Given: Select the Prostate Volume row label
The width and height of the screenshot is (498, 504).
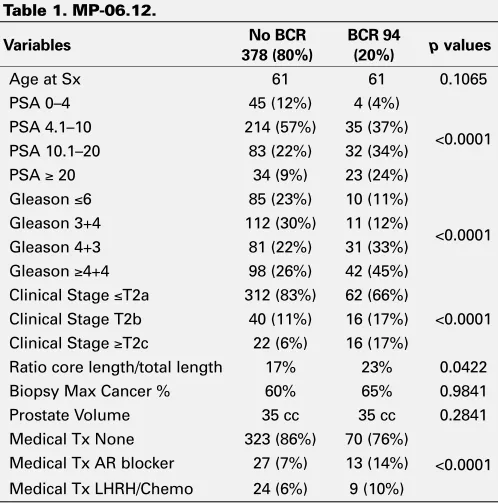Looking at the screenshot, I should pos(70,415).
